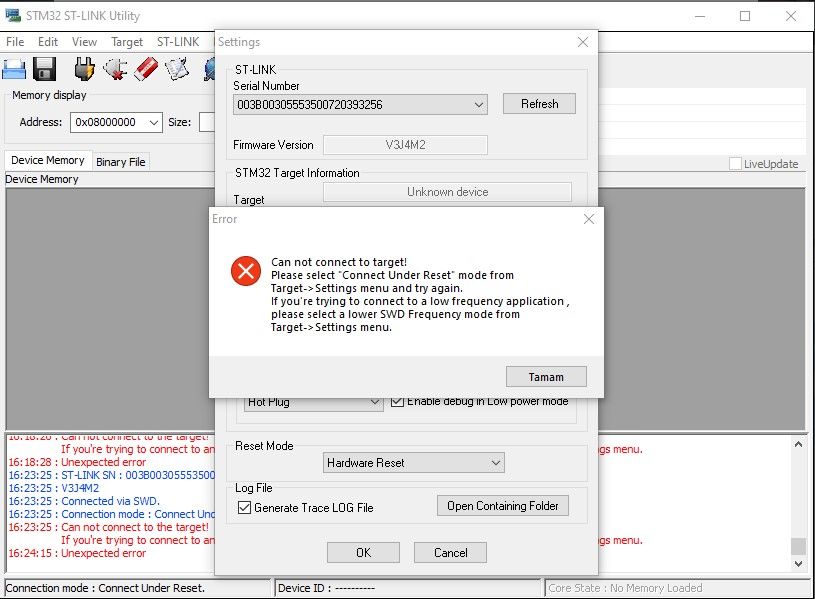Click the Address field value 0x08000000
The width and height of the screenshot is (815, 599).
(108, 122)
